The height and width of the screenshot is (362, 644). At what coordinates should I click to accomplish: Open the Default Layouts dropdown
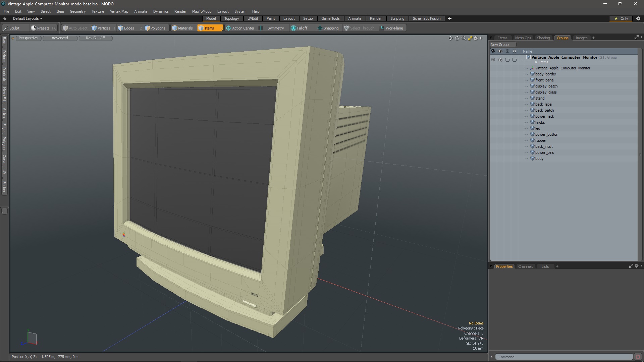click(x=28, y=18)
